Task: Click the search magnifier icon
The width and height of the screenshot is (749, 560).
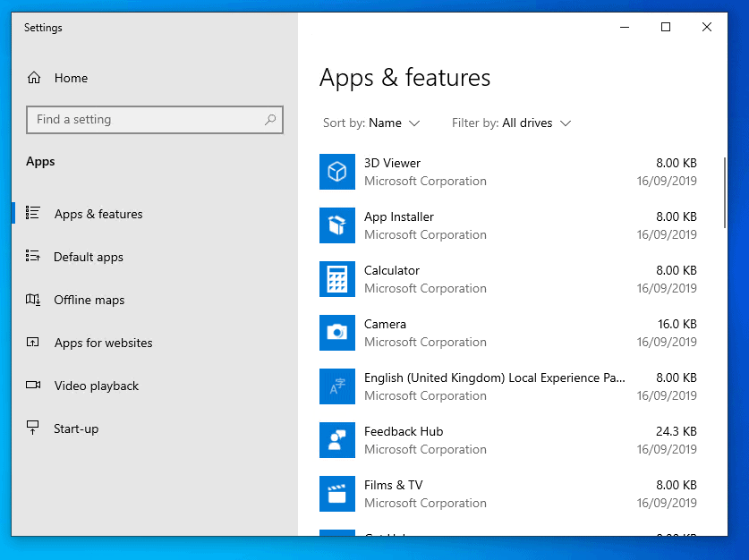Action: (x=270, y=120)
